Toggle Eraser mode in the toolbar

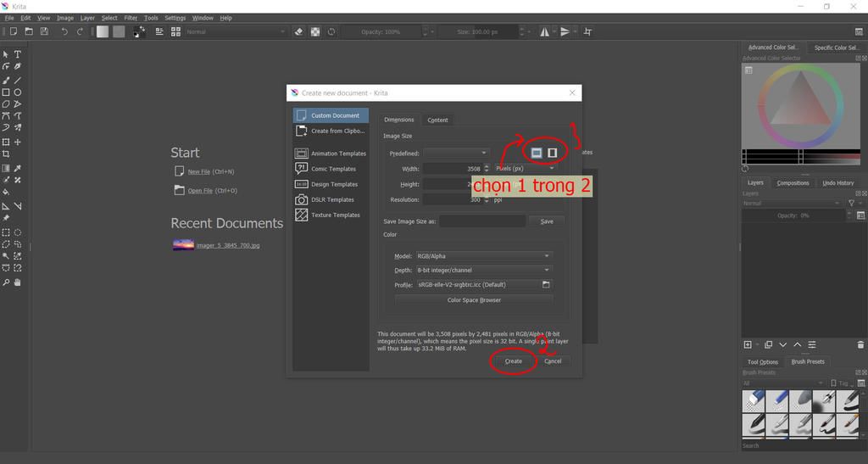299,31
